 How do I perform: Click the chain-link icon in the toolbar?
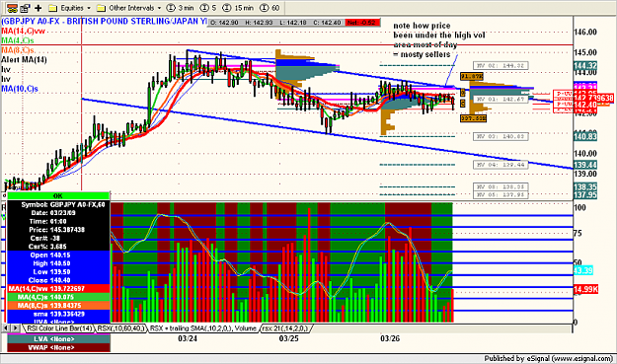coord(12,8)
